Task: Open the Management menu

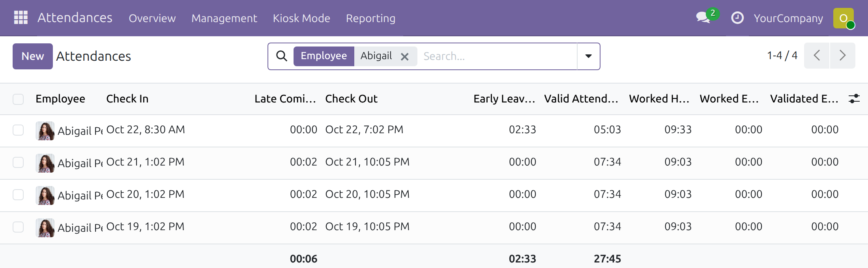Action: click(224, 18)
